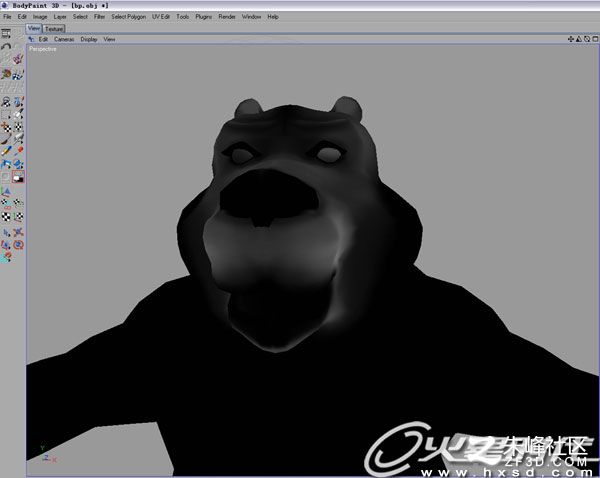Viewport: 600px width, 478px height.
Task: Open the Tools menu
Action: pyautogui.click(x=183, y=17)
